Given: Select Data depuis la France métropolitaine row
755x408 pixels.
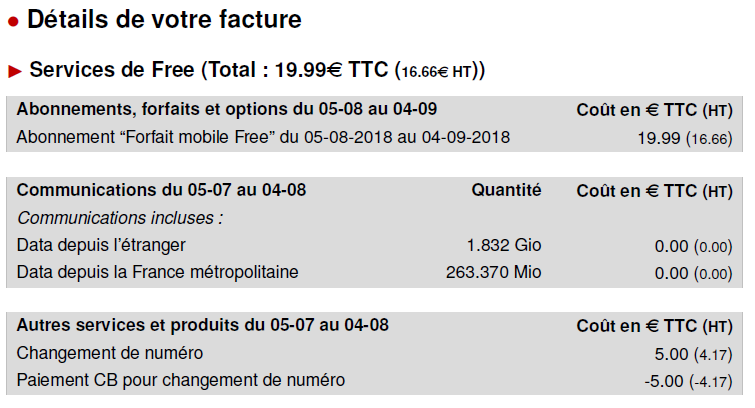Looking at the screenshot, I should click(374, 273).
